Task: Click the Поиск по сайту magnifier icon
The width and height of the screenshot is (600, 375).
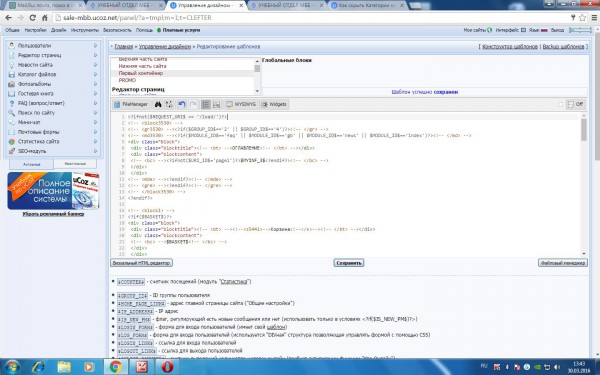Action: tap(11, 112)
